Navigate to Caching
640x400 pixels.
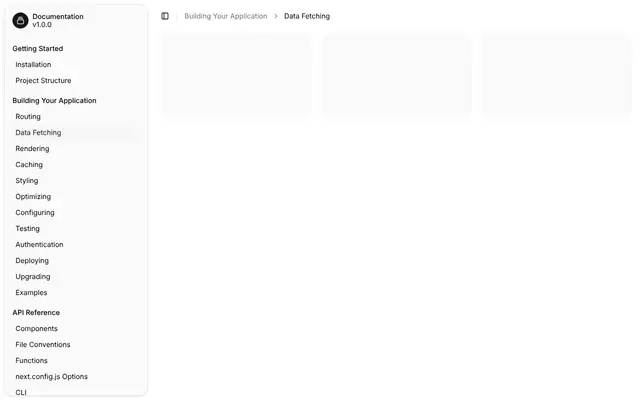coord(76,164)
